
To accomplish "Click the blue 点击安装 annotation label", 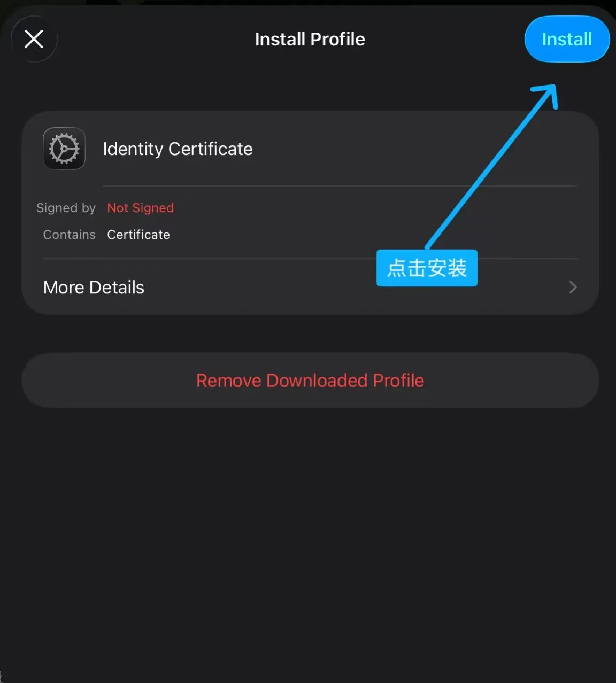I will (427, 268).
